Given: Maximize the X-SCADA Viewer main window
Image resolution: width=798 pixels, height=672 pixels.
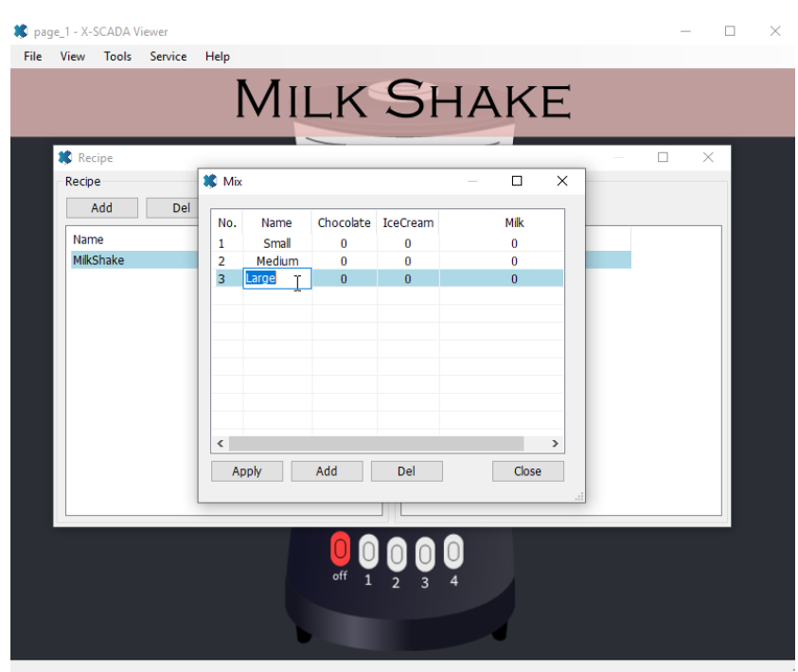Looking at the screenshot, I should [730, 31].
